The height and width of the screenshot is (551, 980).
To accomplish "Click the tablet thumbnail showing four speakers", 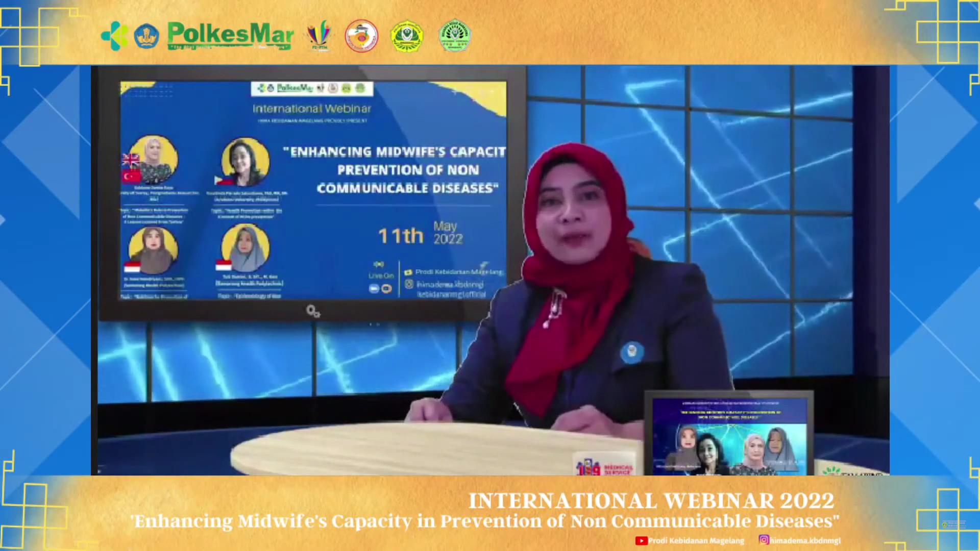I will pyautogui.click(x=729, y=436).
